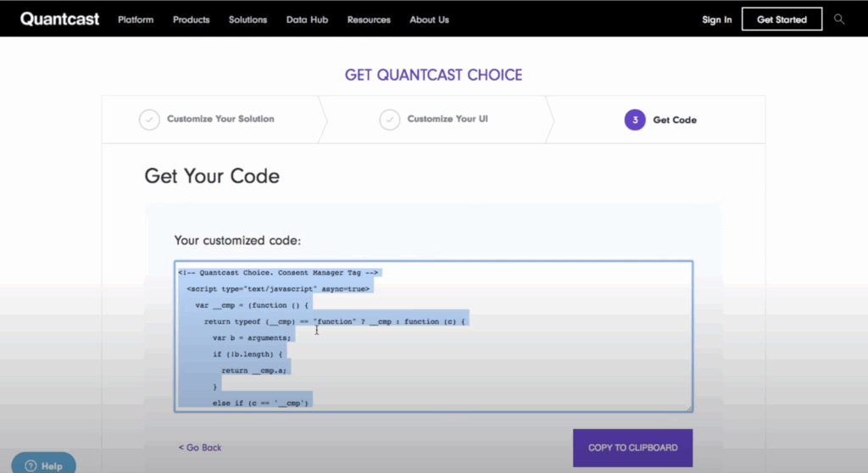Go to Customize Your UI step

tap(448, 119)
